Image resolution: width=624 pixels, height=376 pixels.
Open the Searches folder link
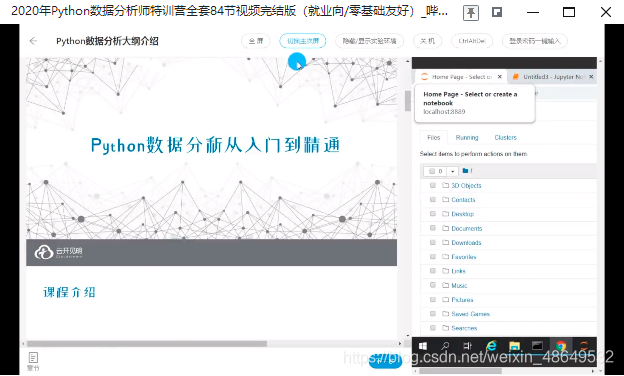click(464, 328)
